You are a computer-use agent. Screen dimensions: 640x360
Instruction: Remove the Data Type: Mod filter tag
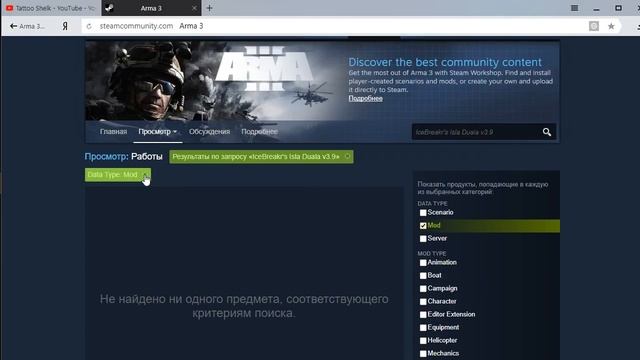(x=145, y=175)
